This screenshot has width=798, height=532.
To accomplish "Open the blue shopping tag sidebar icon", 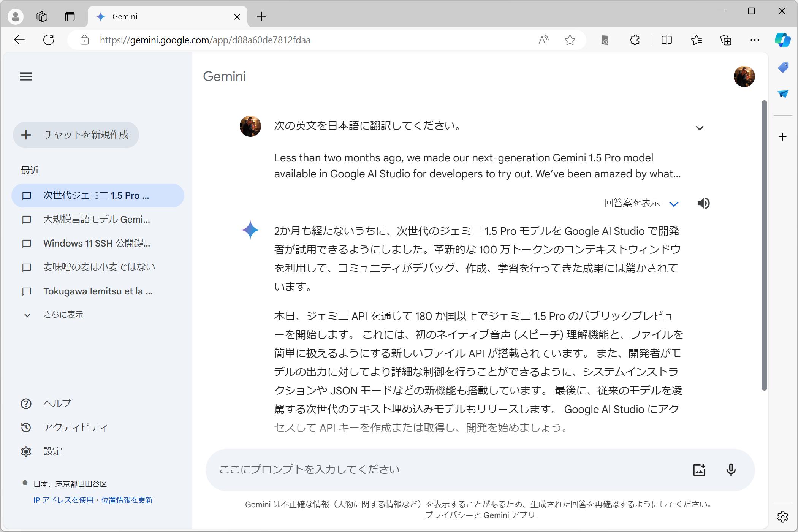I will (x=783, y=68).
